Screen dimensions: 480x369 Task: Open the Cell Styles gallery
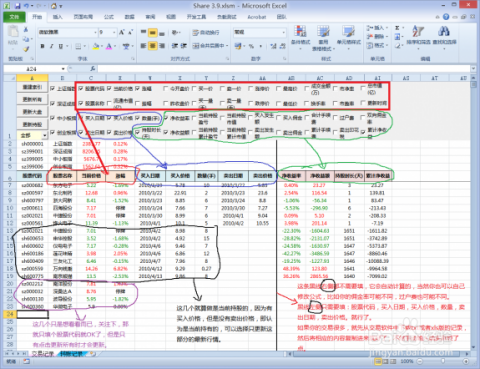tap(349, 32)
